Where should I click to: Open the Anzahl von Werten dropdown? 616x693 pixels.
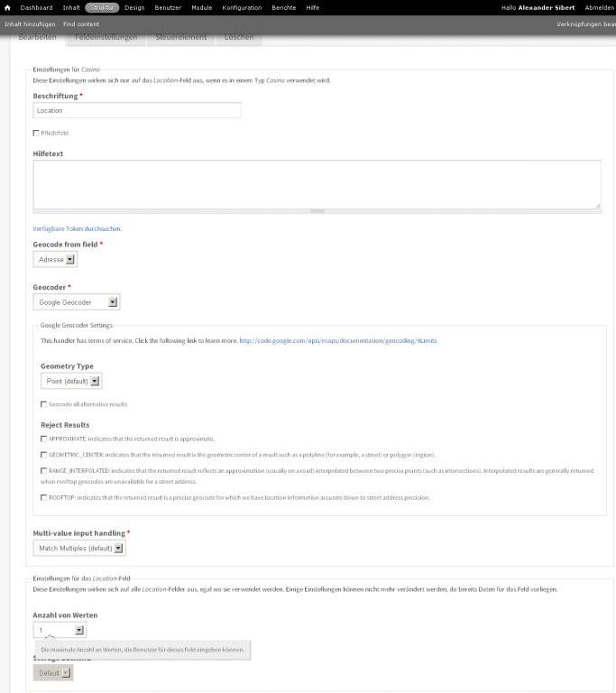(x=60, y=630)
